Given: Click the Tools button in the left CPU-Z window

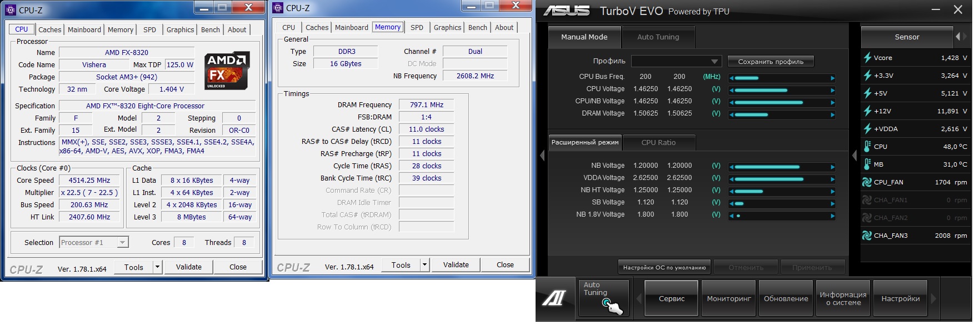Looking at the screenshot, I should coord(134,267).
